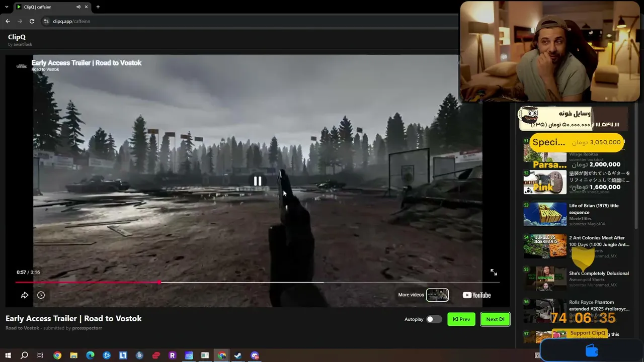Open a new browser tab

click(x=98, y=7)
